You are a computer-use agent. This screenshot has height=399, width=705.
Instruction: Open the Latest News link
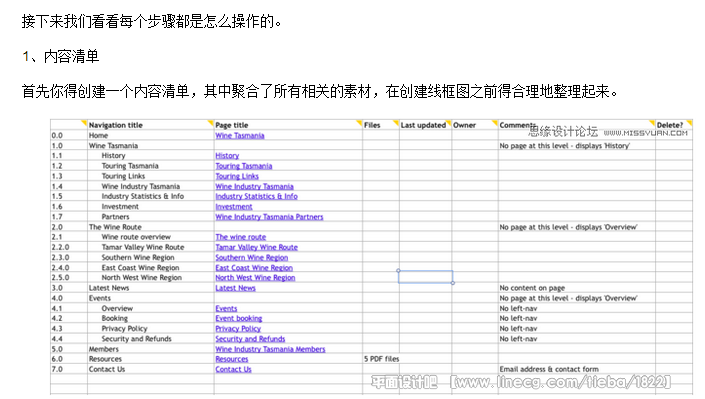coord(235,288)
